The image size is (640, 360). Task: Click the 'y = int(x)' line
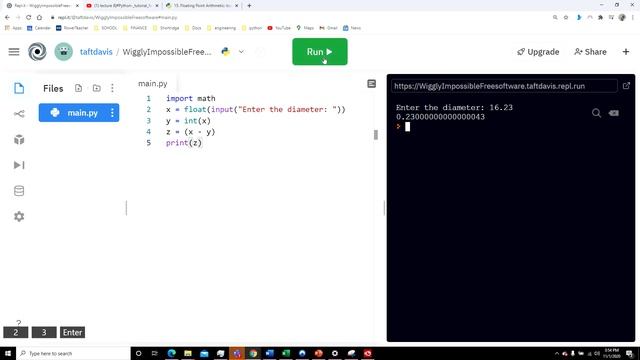(188, 121)
